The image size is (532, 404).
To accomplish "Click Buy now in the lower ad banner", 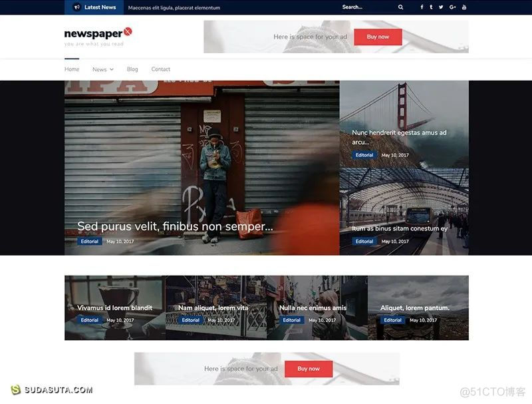I will pyautogui.click(x=309, y=369).
